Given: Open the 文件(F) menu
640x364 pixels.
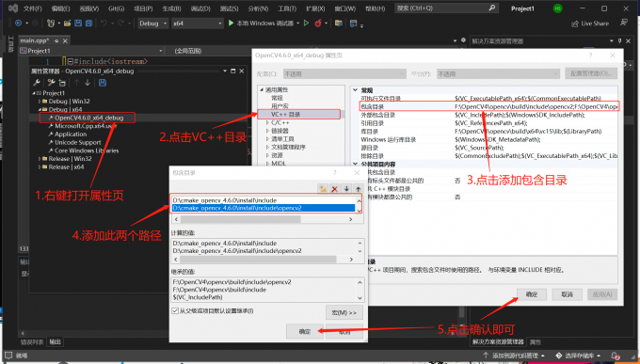Looking at the screenshot, I should pos(33,8).
